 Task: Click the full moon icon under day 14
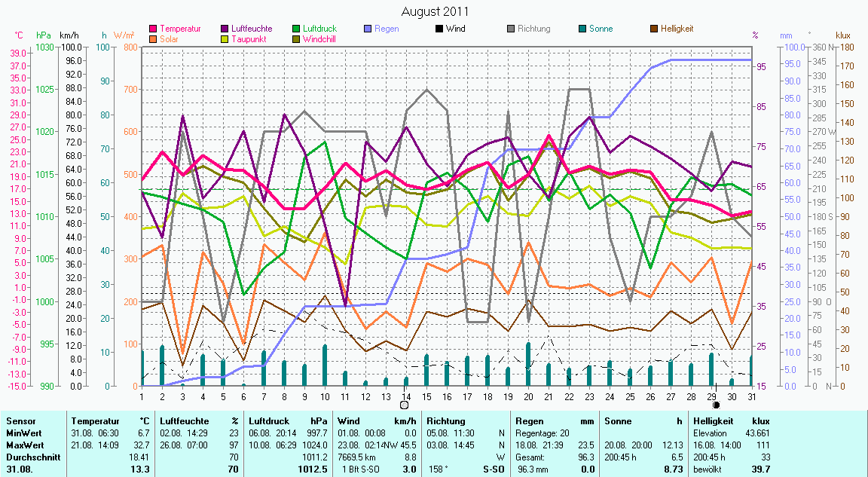click(404, 405)
